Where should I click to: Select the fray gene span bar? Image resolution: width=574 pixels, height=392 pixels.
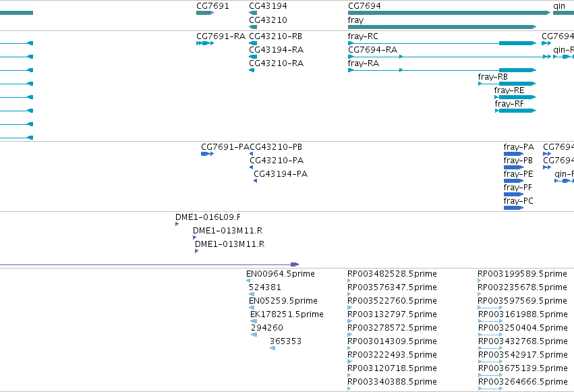[x=442, y=27]
